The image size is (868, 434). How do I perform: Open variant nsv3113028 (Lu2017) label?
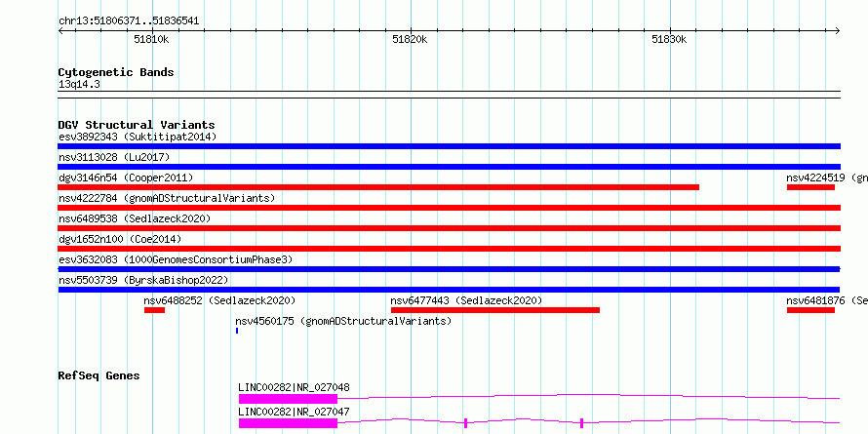pyautogui.click(x=114, y=157)
